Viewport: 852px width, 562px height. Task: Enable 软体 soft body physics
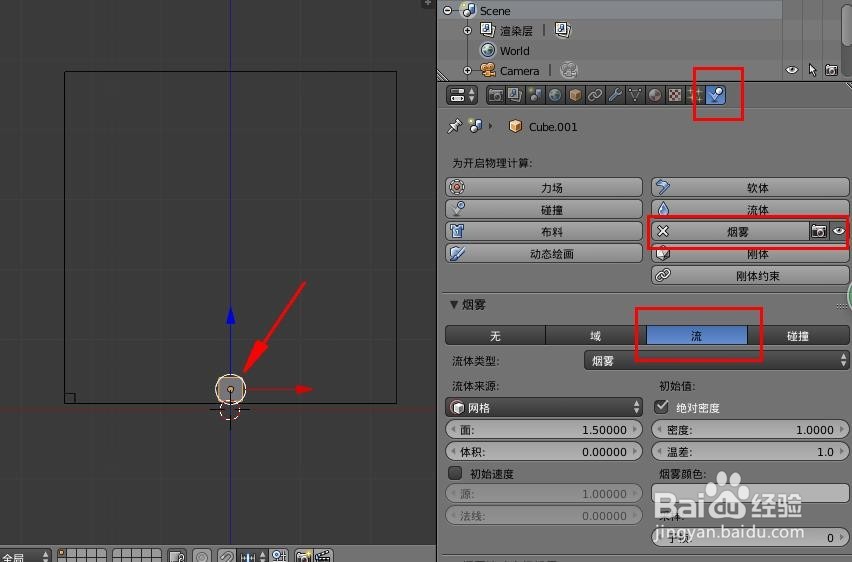click(750, 188)
